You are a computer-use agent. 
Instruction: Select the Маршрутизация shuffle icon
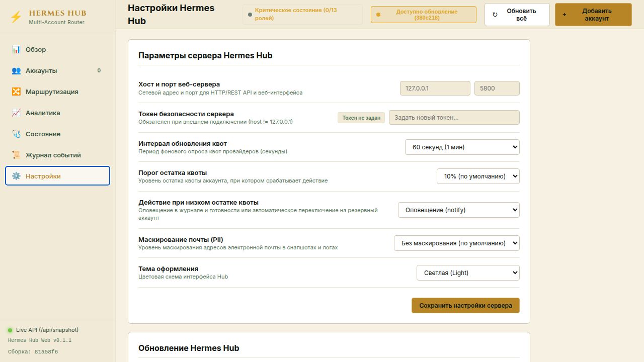coord(16,92)
